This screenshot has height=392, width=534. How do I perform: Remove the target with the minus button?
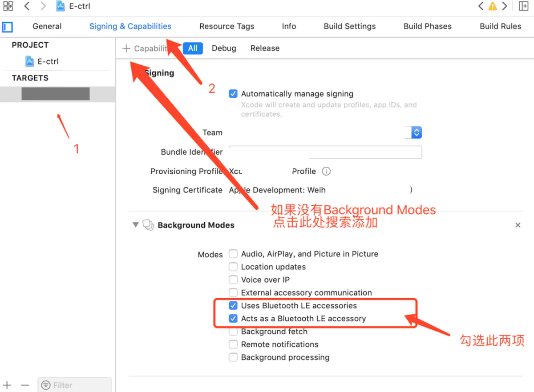pyautogui.click(x=25, y=385)
